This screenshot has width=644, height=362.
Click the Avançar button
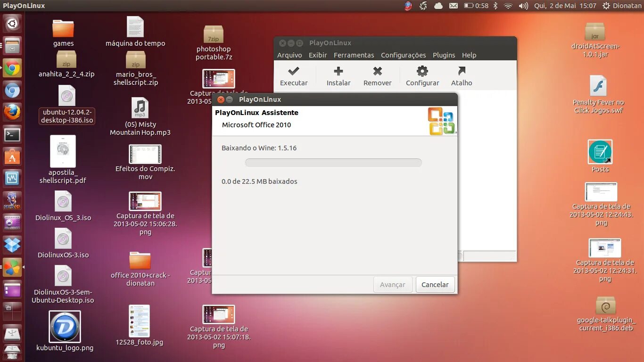[393, 285]
